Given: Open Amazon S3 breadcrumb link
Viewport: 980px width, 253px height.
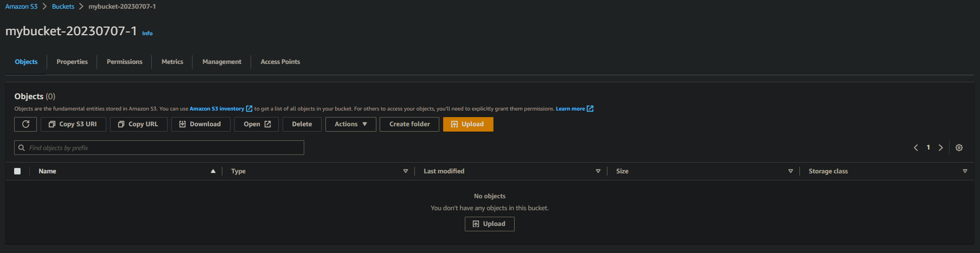Looking at the screenshot, I should click(22, 7).
